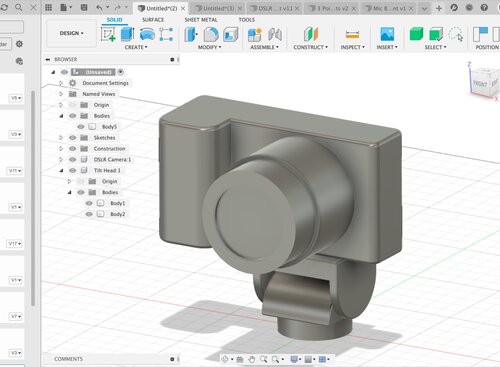Switch to the SURFACE tab
The width and height of the screenshot is (500, 367).
(x=153, y=20)
